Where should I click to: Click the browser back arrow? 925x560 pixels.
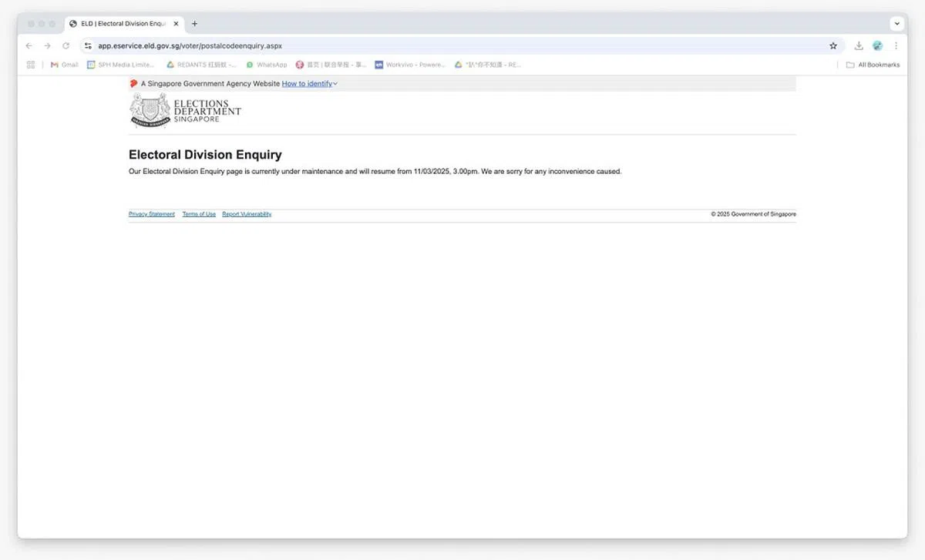click(29, 46)
